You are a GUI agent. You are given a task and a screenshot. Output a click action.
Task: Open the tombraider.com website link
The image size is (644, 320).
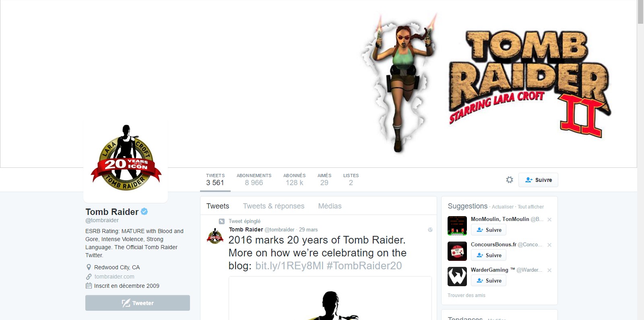coord(114,277)
